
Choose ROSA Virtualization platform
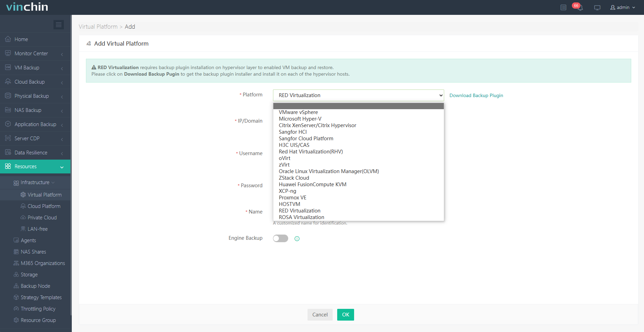click(358, 217)
